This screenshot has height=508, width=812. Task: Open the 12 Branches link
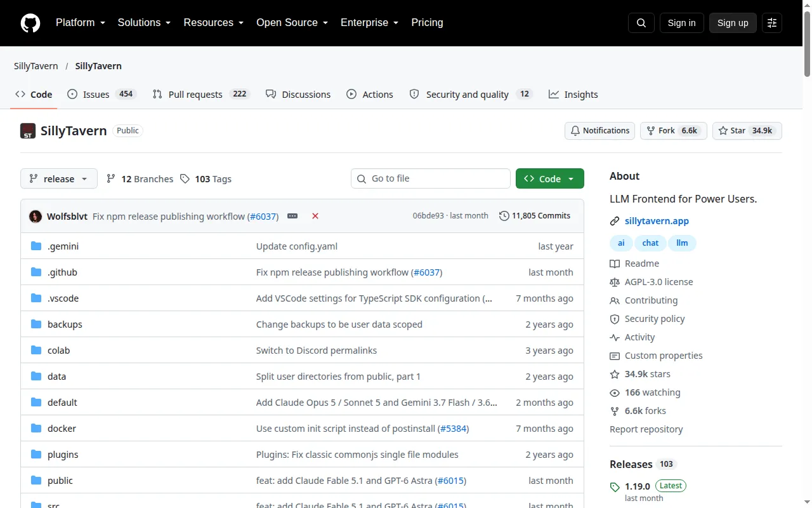(140, 179)
